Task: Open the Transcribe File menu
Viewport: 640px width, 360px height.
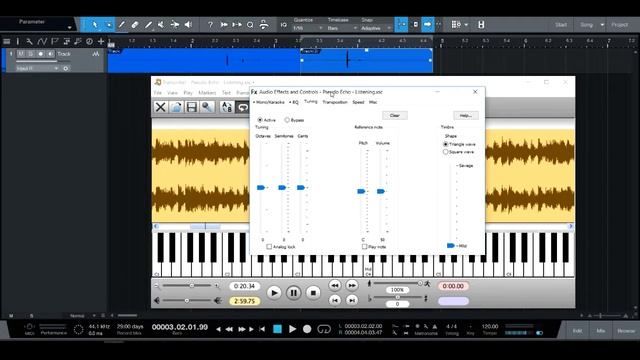Action: coord(158,93)
